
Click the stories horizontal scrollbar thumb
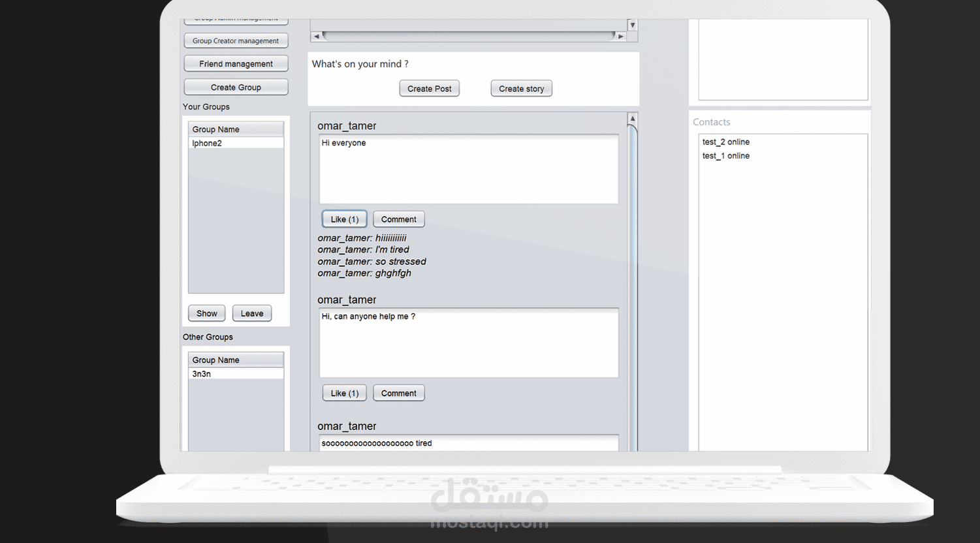coord(469,37)
